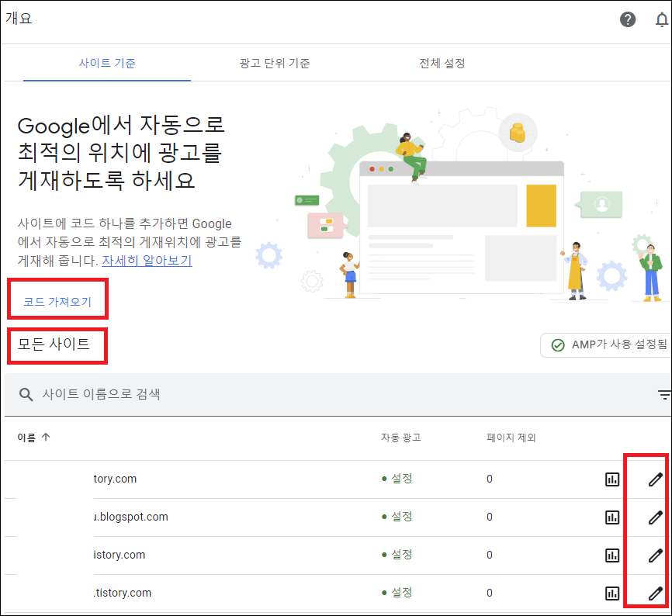Click page exclusion count 0 for blogspot.com
Image resolution: width=672 pixels, height=616 pixels.
click(x=490, y=517)
